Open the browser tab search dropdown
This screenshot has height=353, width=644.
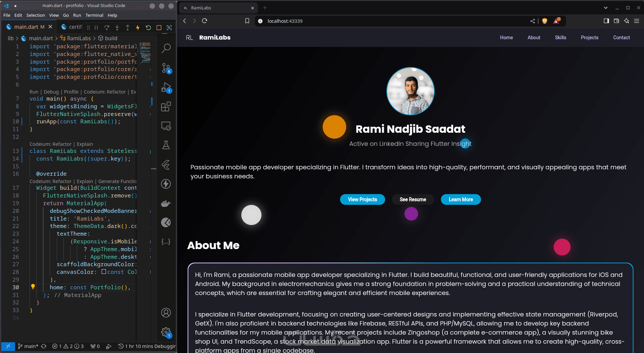(x=606, y=8)
